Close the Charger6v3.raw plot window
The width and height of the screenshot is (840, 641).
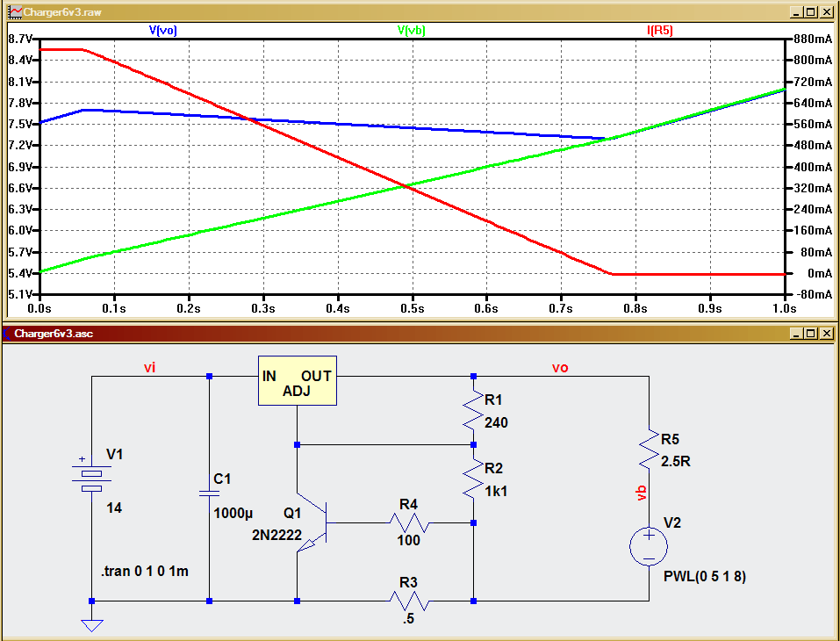826,11
